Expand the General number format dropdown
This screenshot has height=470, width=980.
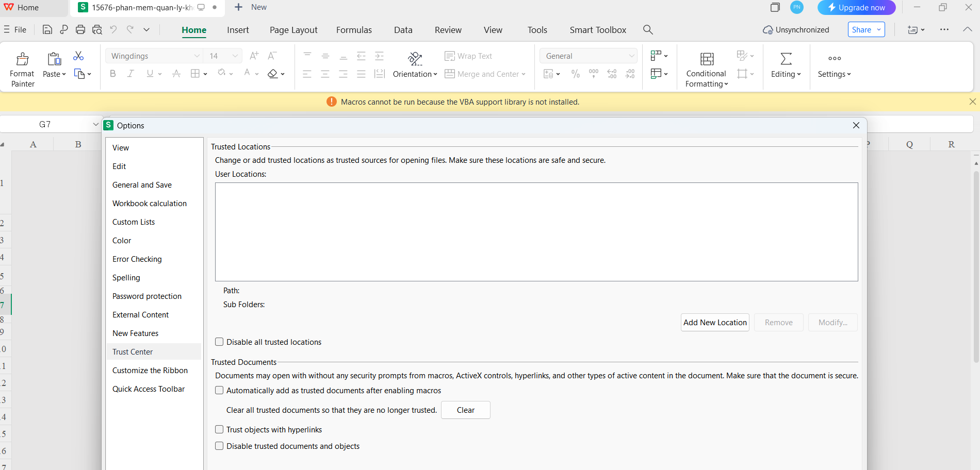[631, 56]
